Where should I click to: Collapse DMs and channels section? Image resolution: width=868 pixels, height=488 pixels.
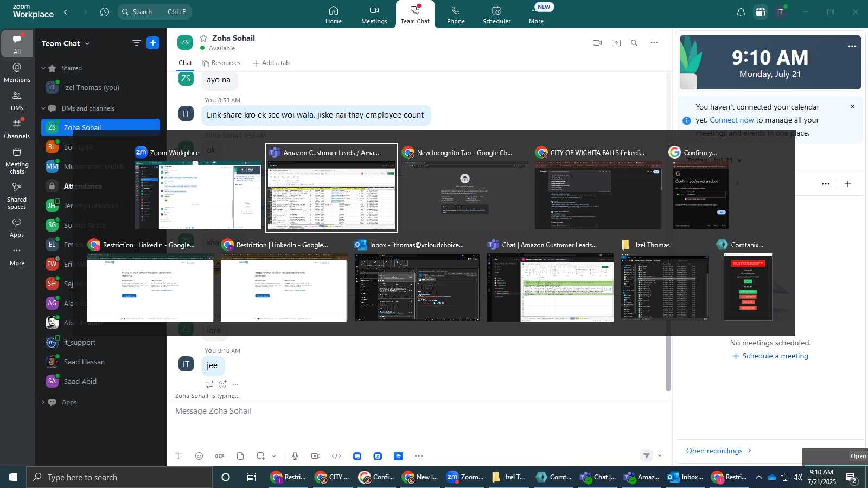click(x=43, y=108)
